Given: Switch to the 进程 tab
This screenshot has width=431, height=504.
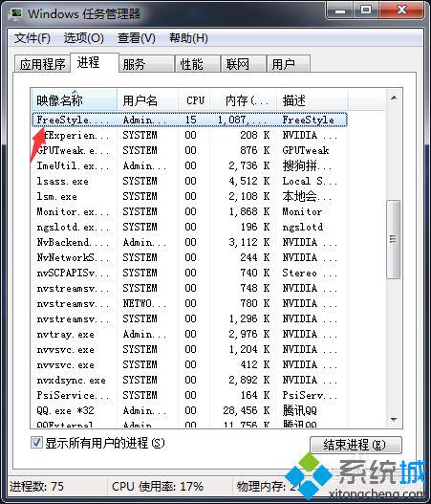Looking at the screenshot, I should tap(94, 63).
